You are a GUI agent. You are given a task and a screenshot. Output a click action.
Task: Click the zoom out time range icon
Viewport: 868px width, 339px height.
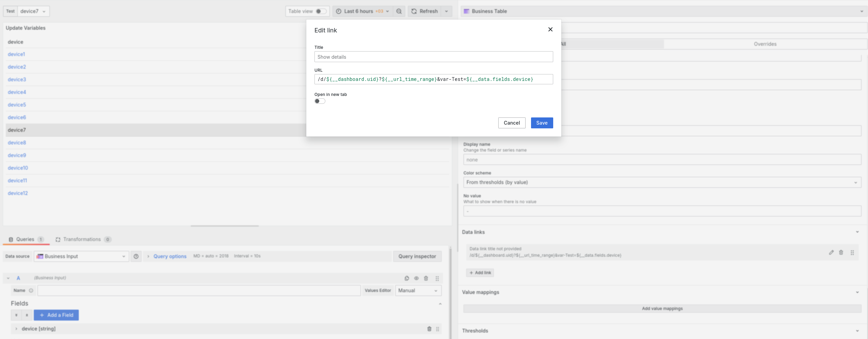399,11
